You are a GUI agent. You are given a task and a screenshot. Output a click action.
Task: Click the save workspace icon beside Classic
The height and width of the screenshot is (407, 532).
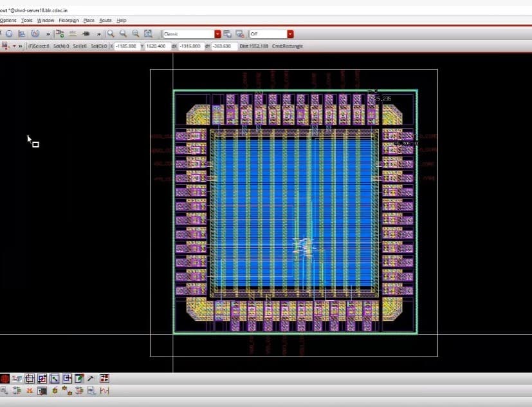point(228,33)
